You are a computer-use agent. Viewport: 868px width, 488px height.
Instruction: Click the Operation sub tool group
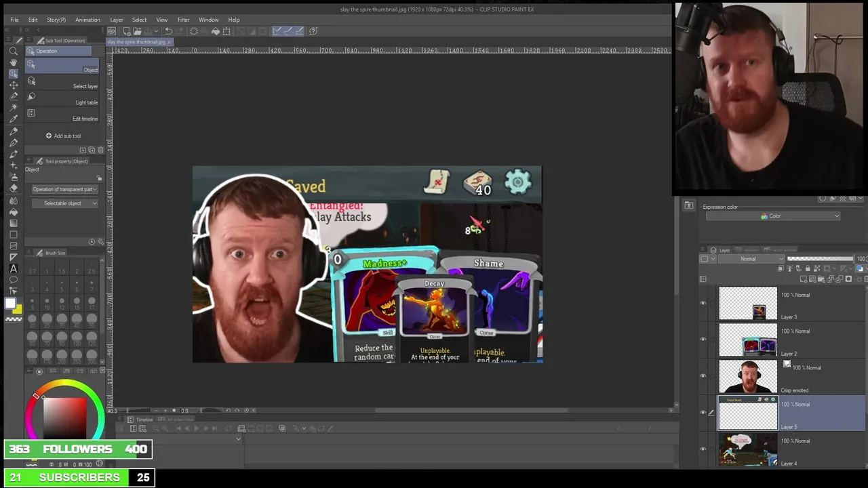[x=58, y=51]
